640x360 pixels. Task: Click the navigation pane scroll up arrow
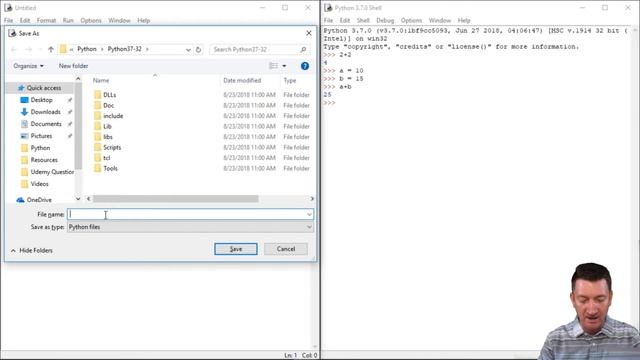click(78, 79)
